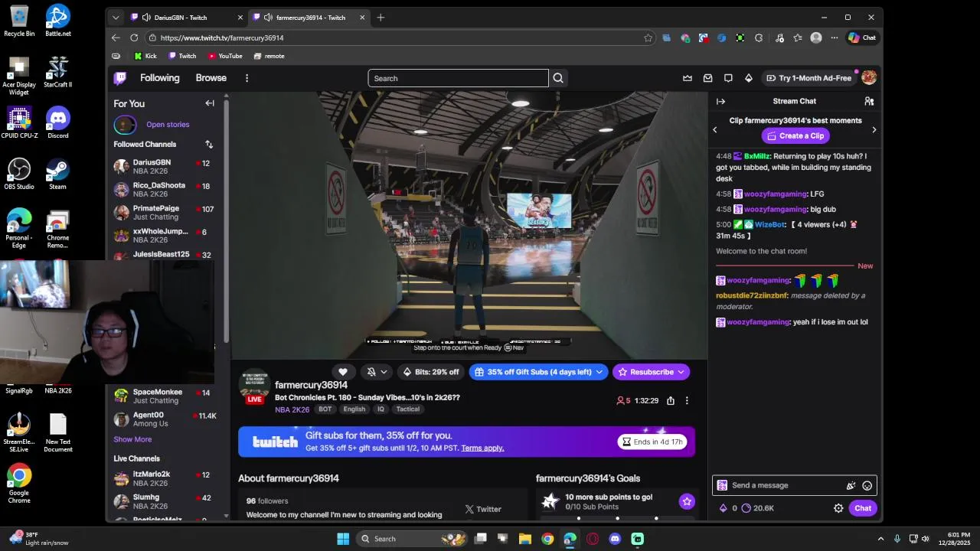Open the Following page
The image size is (980, 551).
(x=159, y=78)
